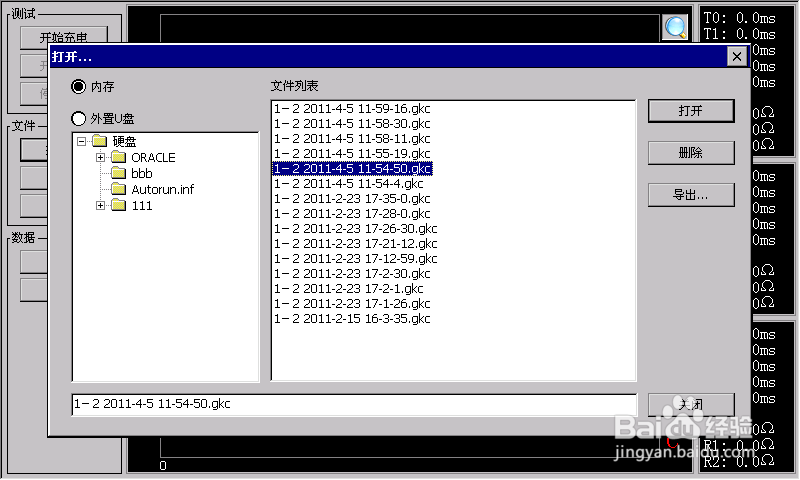Click the 删除 button
The width and height of the screenshot is (800, 480).
click(x=691, y=153)
